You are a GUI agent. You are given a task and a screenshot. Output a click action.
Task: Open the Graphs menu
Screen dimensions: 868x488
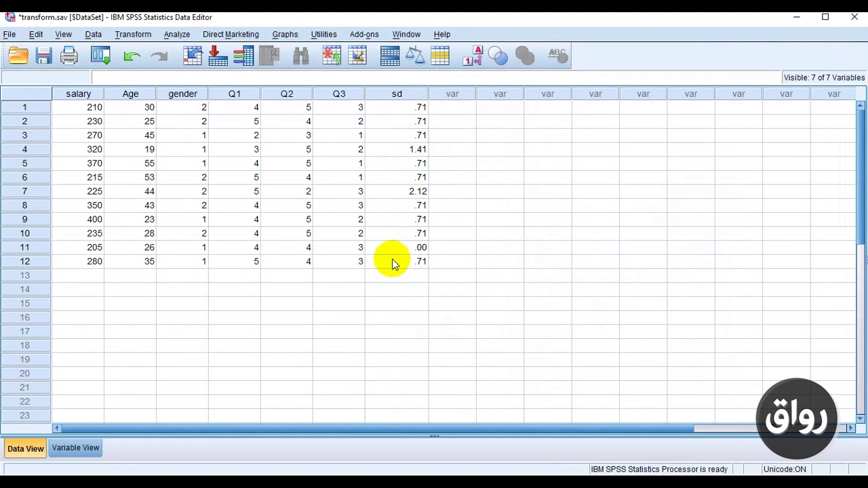(285, 34)
